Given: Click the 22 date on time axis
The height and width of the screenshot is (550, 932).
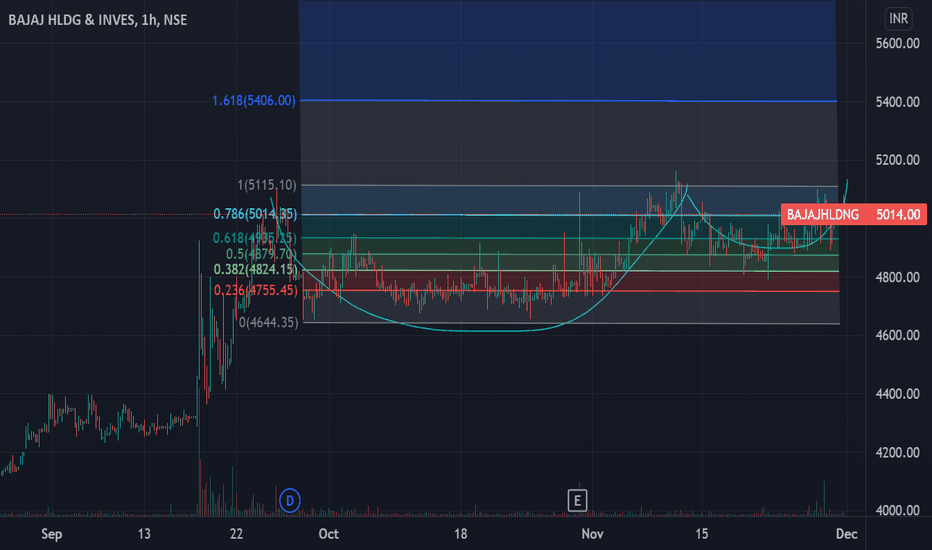Looking at the screenshot, I should (x=236, y=534).
